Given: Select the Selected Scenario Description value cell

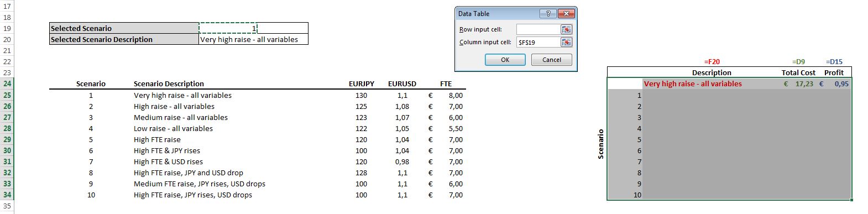Looking at the screenshot, I should tap(253, 39).
